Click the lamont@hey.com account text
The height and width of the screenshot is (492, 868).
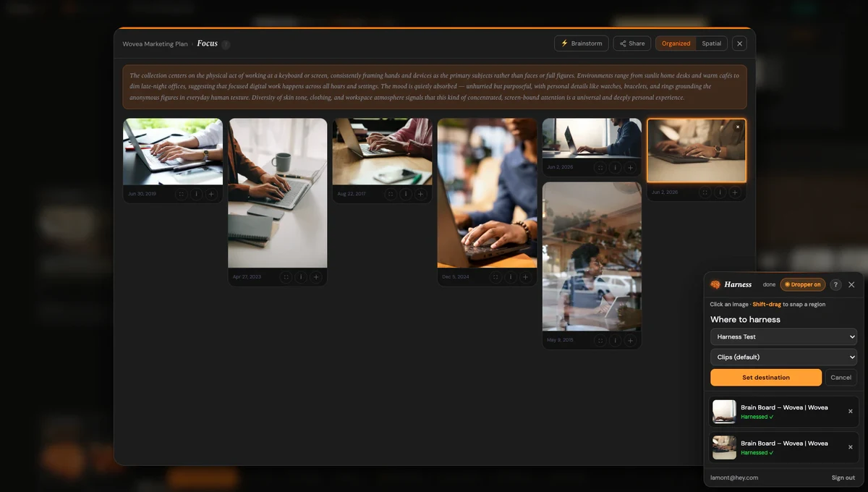[x=734, y=478]
